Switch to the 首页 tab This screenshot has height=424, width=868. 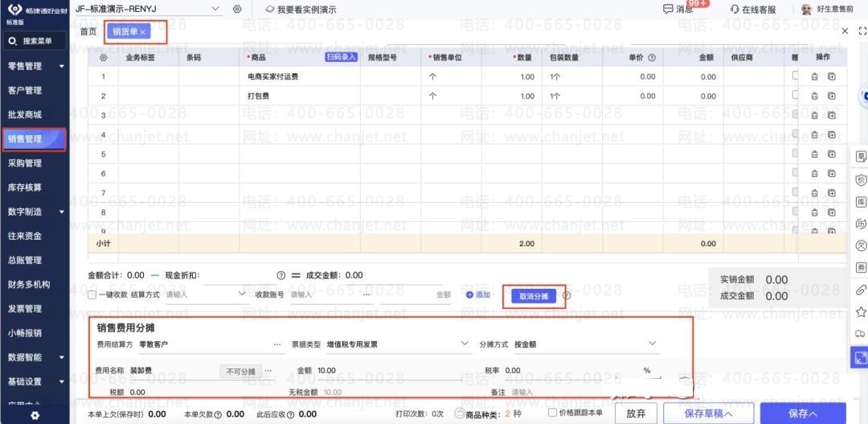88,31
